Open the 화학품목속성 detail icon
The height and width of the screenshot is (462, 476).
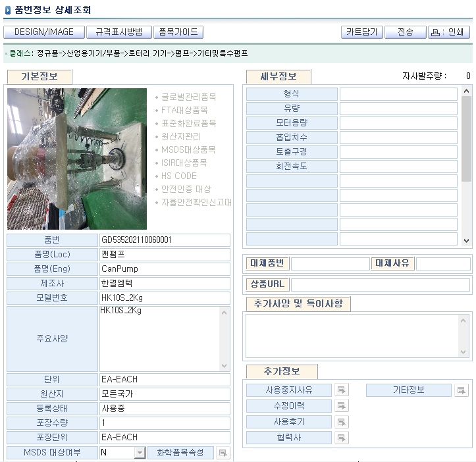pyautogui.click(x=223, y=453)
